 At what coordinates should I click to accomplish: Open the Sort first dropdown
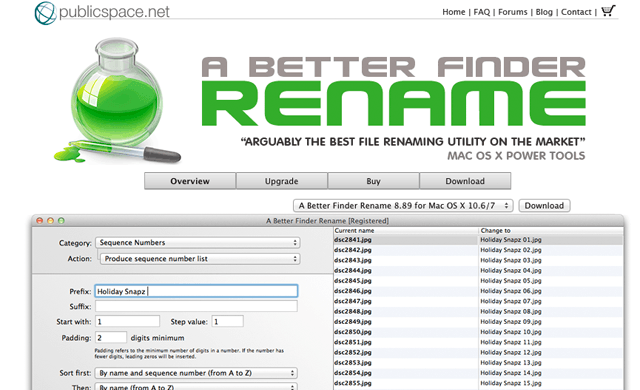pos(196,373)
